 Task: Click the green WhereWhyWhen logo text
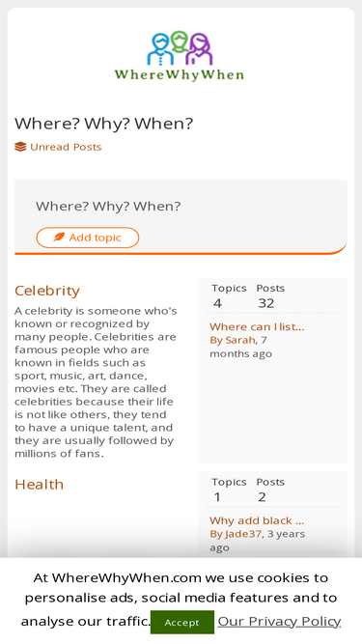pos(180,75)
